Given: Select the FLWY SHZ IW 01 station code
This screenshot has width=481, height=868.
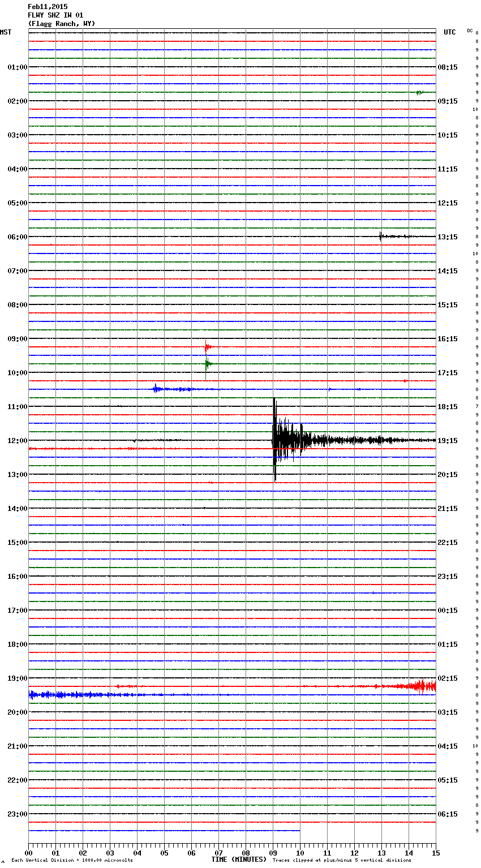Looking at the screenshot, I should coord(55,15).
